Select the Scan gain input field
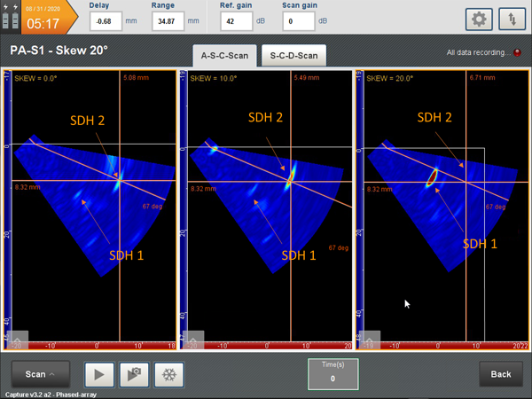The image size is (532, 399). tap(299, 21)
